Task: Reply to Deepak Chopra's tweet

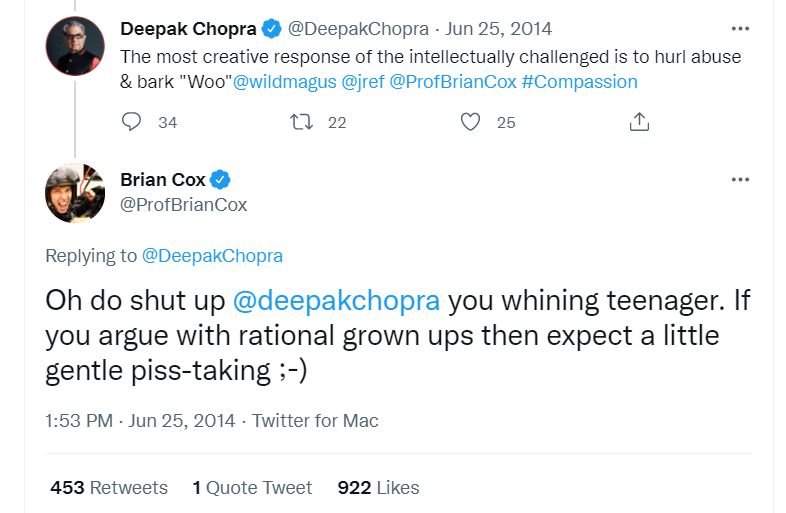Action: click(132, 122)
